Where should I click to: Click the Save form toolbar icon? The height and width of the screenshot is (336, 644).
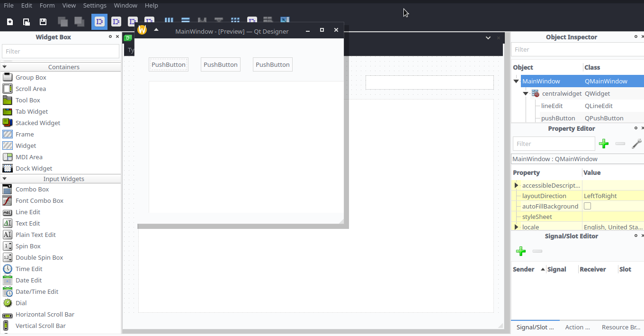(43, 22)
